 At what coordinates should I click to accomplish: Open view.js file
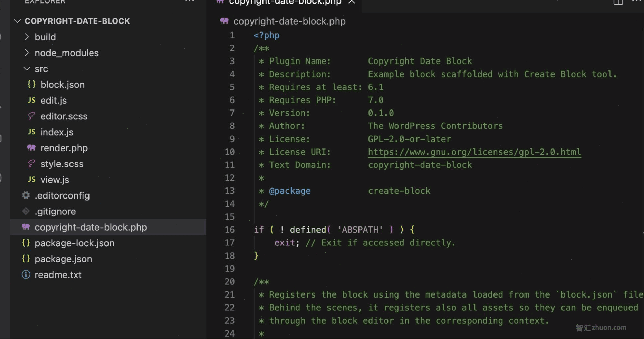[x=55, y=180]
